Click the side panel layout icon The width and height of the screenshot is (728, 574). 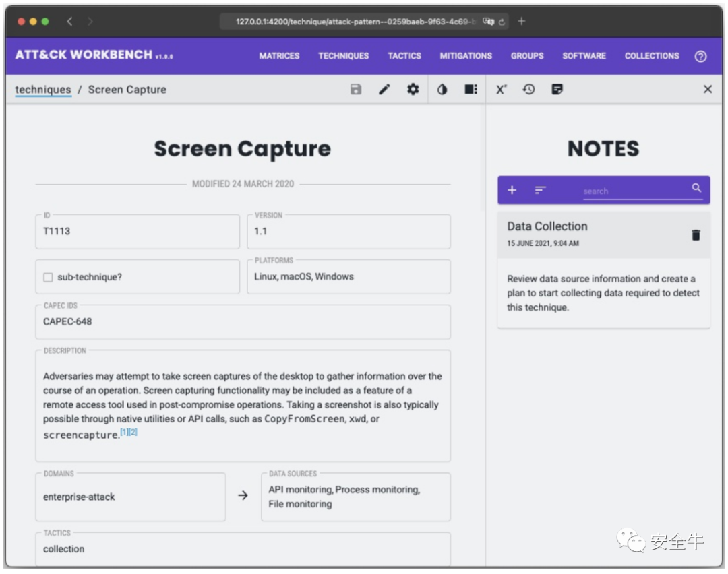pos(471,89)
